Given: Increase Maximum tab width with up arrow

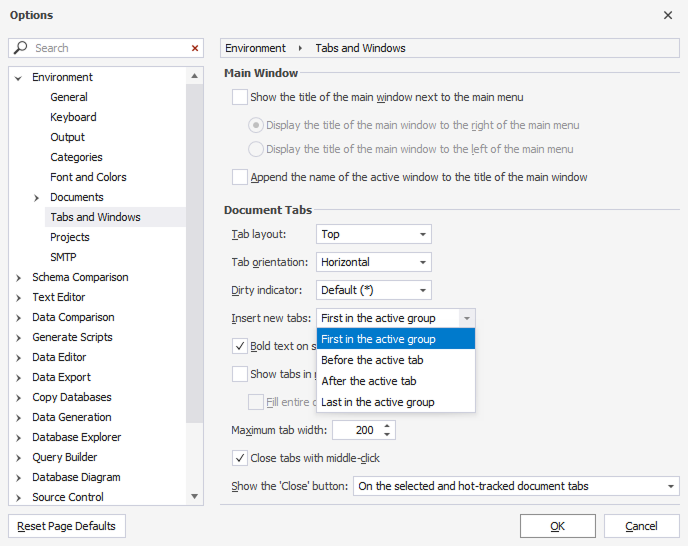Looking at the screenshot, I should [387, 426].
